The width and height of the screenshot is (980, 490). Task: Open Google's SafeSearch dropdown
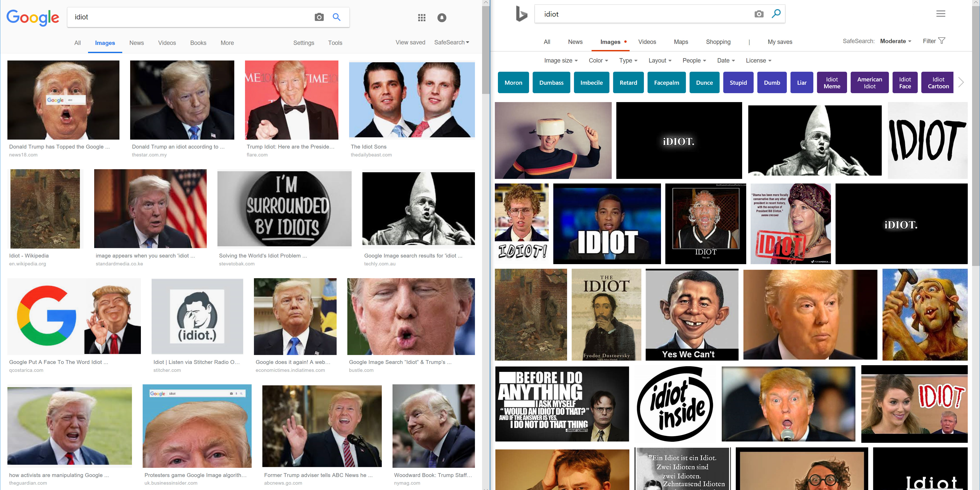click(451, 42)
